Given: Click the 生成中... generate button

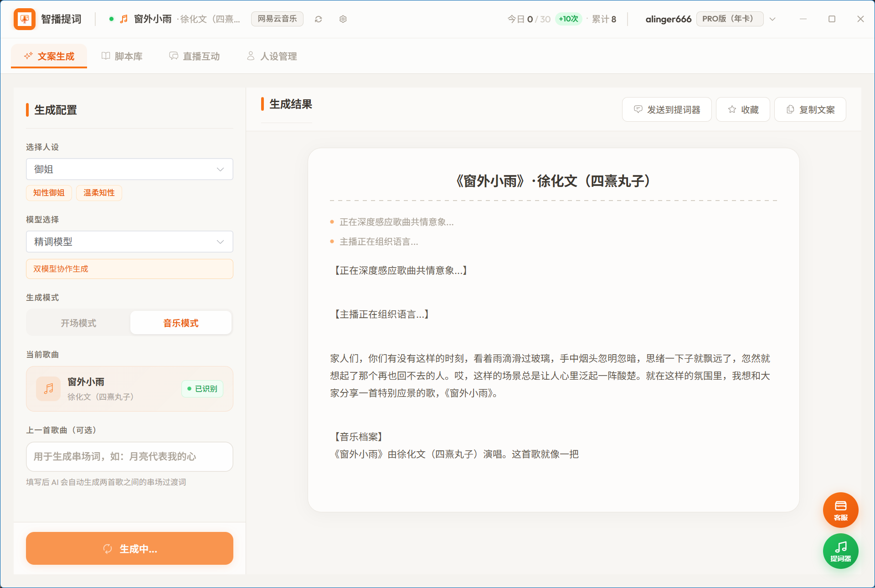Looking at the screenshot, I should [x=129, y=548].
